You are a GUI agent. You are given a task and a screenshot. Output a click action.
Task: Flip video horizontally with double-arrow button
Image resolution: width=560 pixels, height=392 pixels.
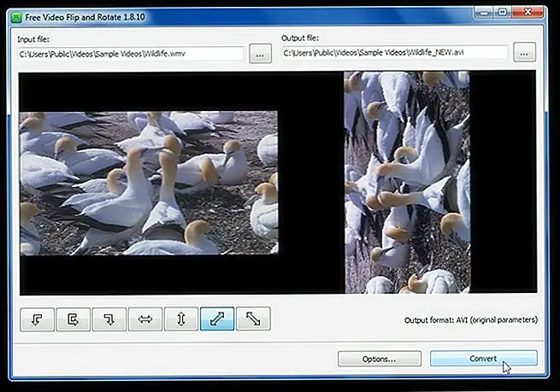coord(144,320)
